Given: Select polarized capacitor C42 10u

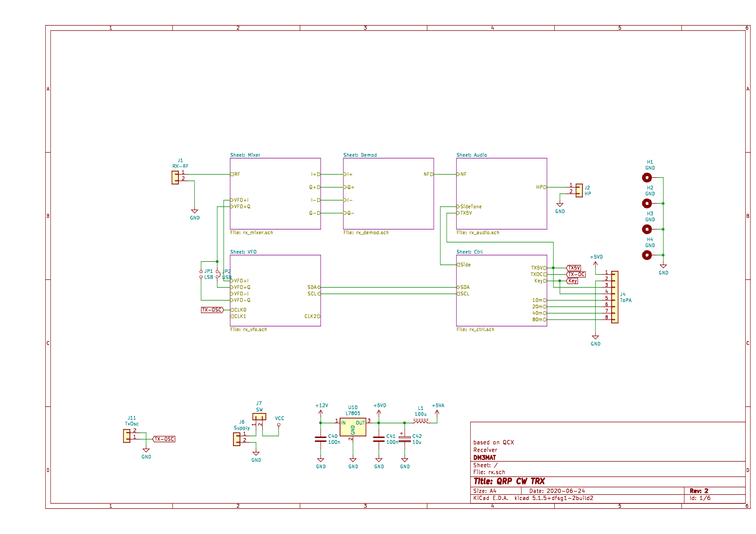Looking at the screenshot, I should click(404, 439).
